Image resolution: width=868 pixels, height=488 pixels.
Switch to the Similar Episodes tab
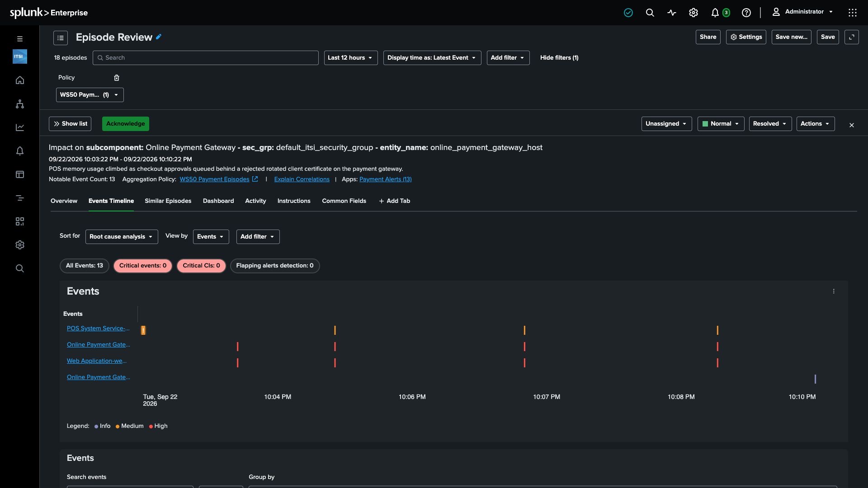click(x=168, y=201)
